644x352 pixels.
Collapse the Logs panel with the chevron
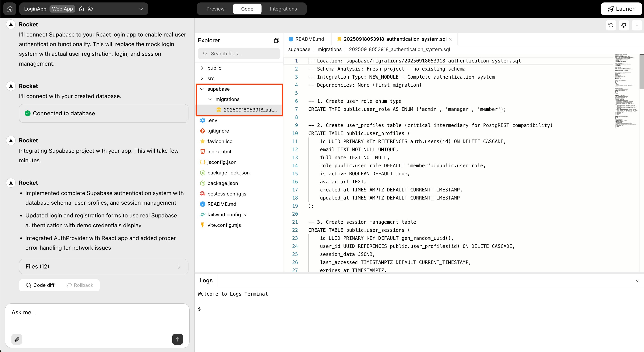tap(638, 281)
